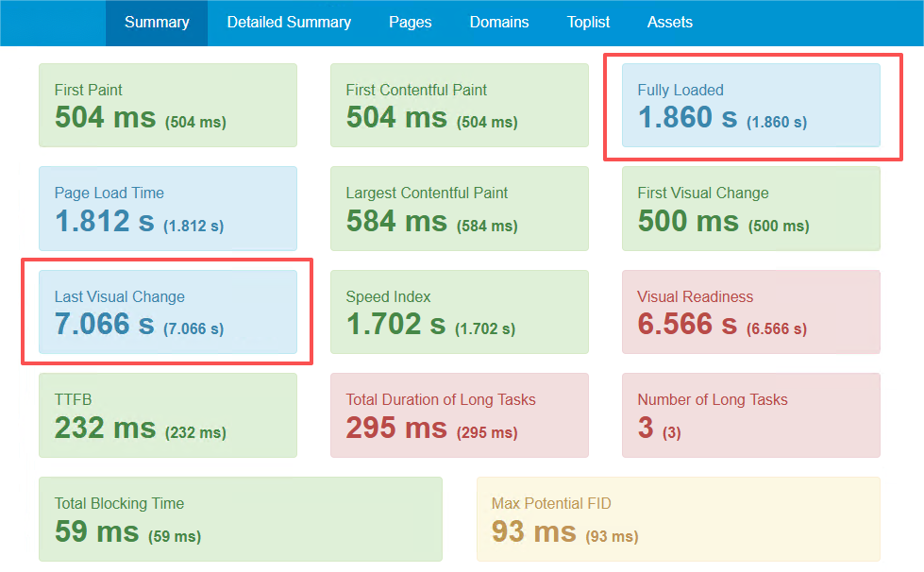Open the Assets tab
The height and width of the screenshot is (572, 924).
[669, 22]
